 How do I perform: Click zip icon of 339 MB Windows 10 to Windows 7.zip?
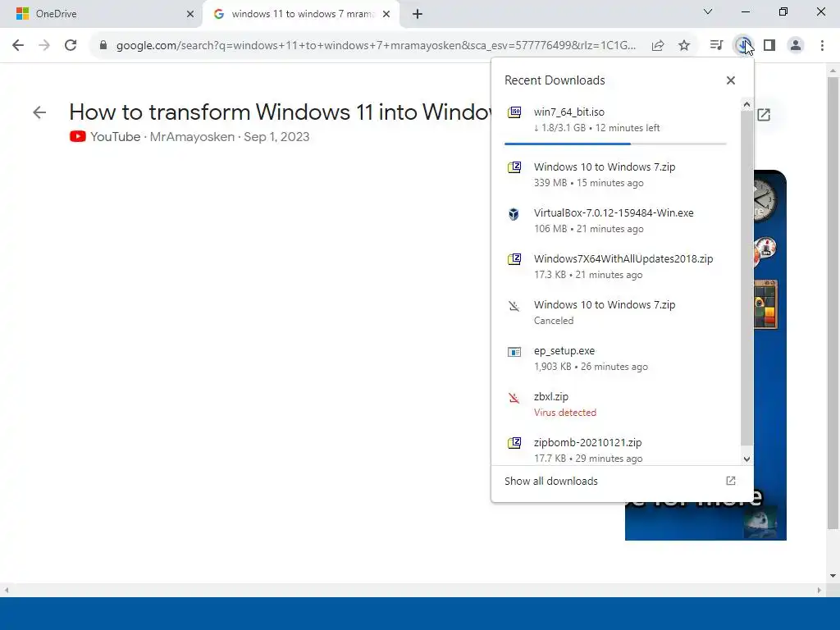click(514, 167)
